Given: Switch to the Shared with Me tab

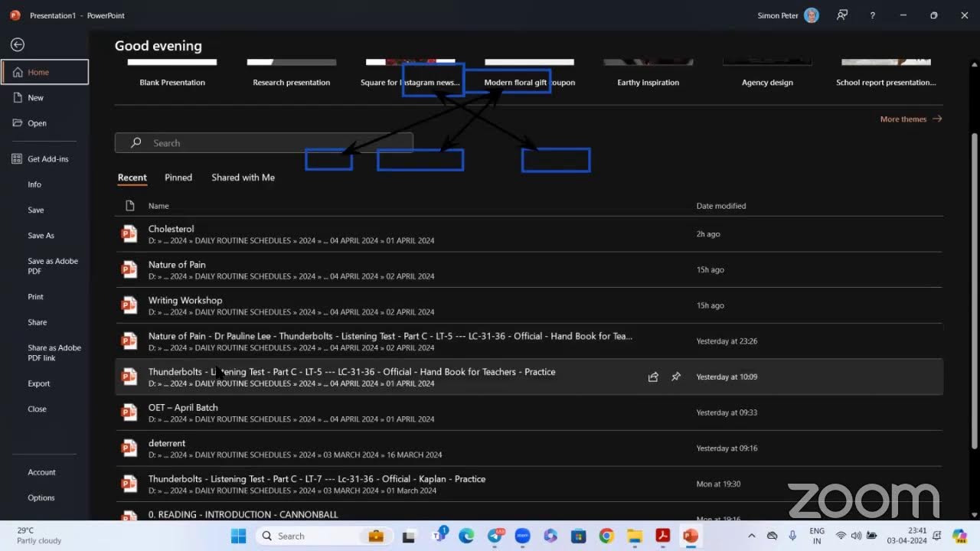Looking at the screenshot, I should (243, 178).
